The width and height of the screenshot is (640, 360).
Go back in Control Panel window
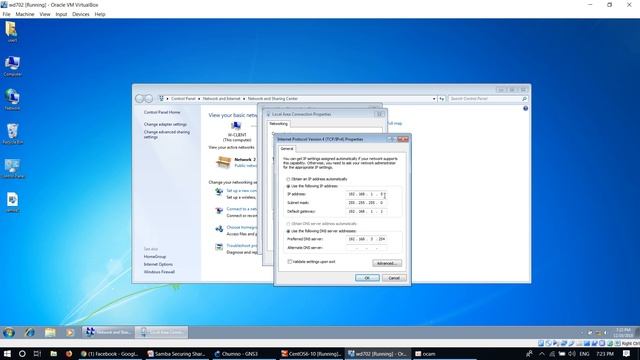(140, 98)
